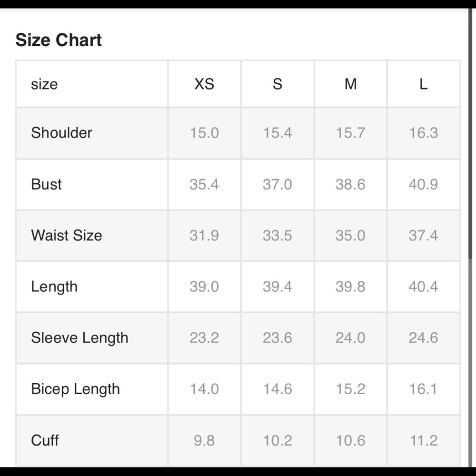The width and height of the screenshot is (476, 476).
Task: Click the Waist Size row label
Action: pyautogui.click(x=67, y=235)
